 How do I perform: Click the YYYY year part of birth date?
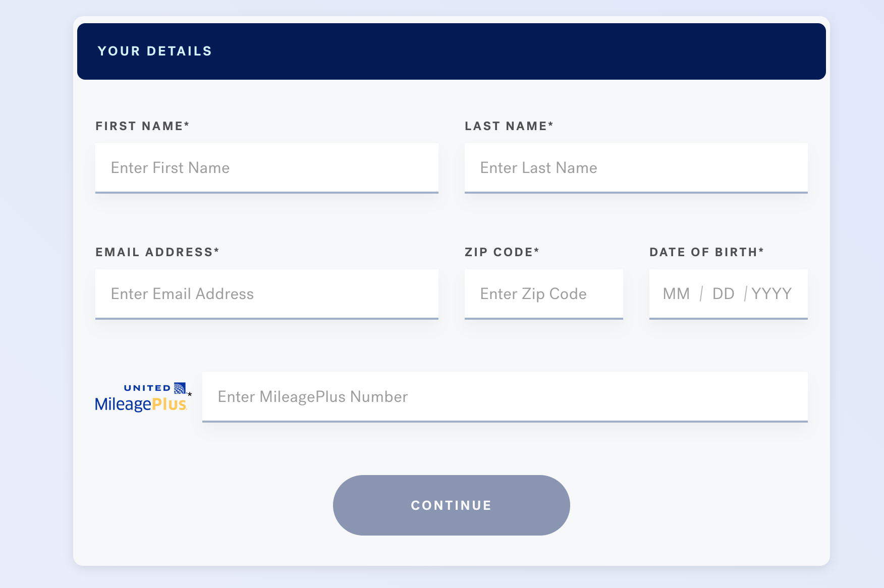click(771, 294)
